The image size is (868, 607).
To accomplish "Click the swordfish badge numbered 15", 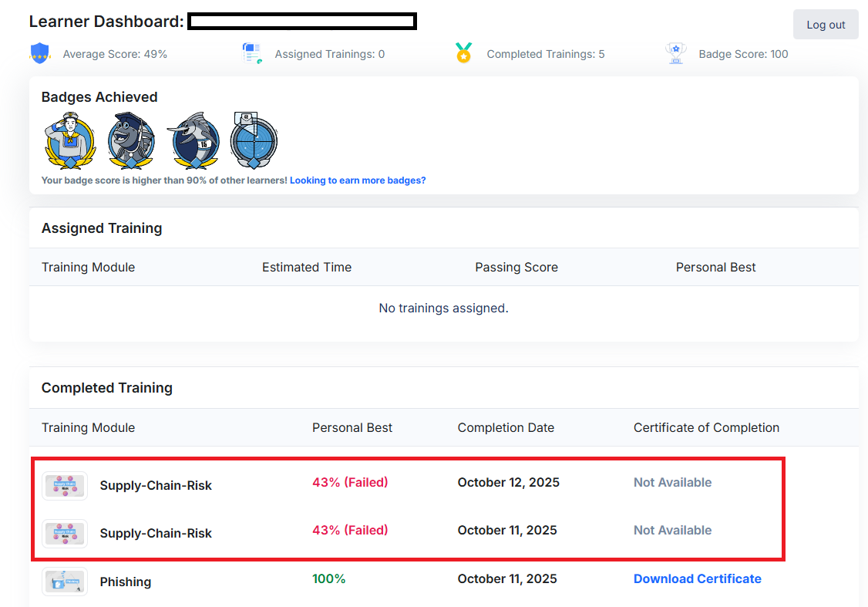I will coord(193,140).
